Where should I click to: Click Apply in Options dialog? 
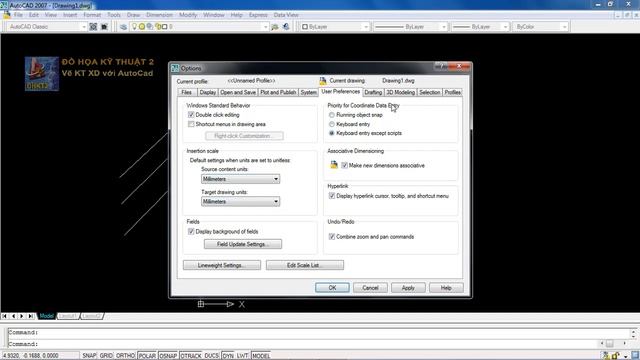408,288
